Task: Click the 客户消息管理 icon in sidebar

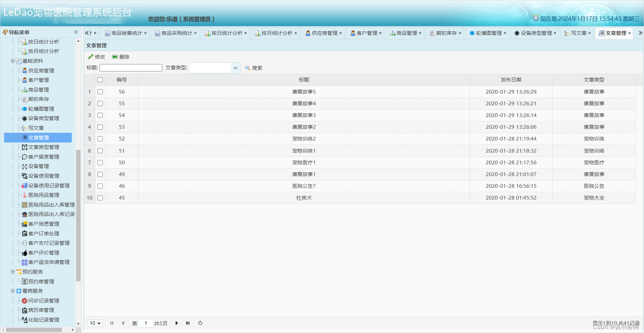Action: point(24,224)
